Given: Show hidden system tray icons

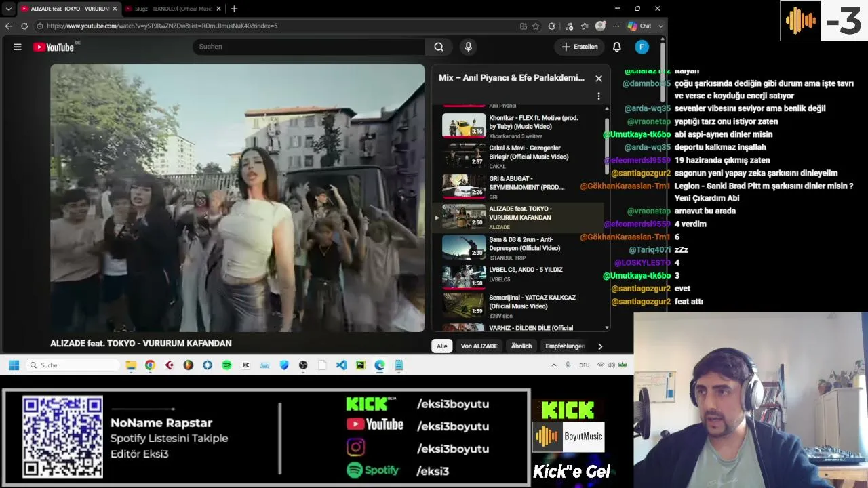Looking at the screenshot, I should (554, 365).
